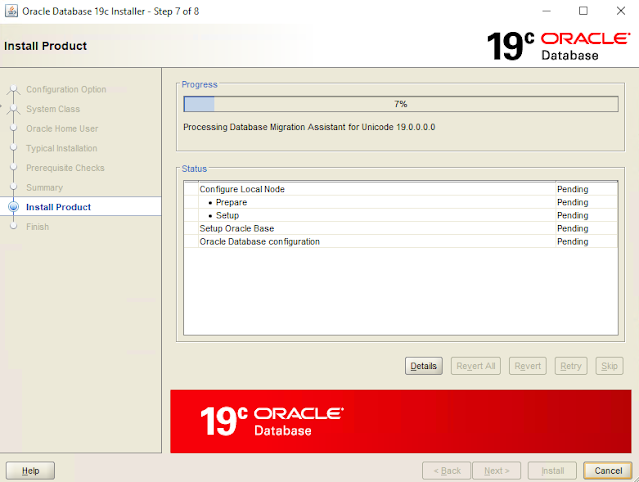This screenshot has width=639, height=482.
Task: Minimize the installer window
Action: 546,11
